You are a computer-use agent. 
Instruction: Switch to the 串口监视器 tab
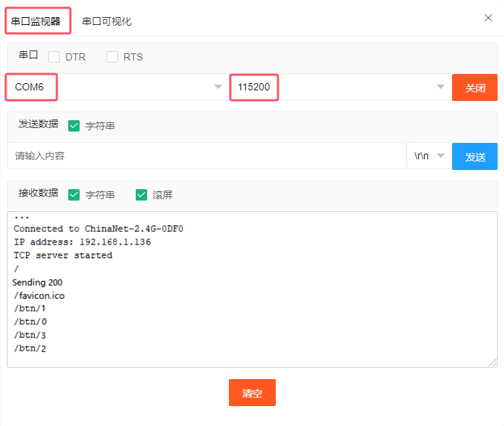pyautogui.click(x=39, y=21)
